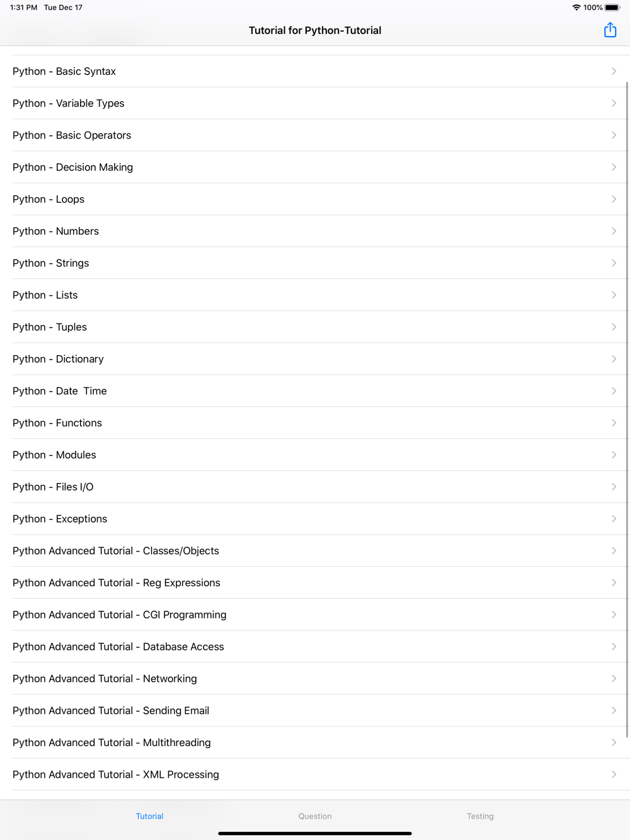
Task: Open the Python - Strings topic
Action: [315, 263]
